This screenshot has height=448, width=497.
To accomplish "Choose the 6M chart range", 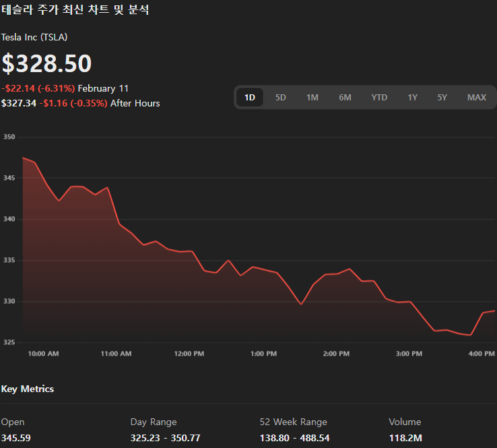I will click(345, 97).
